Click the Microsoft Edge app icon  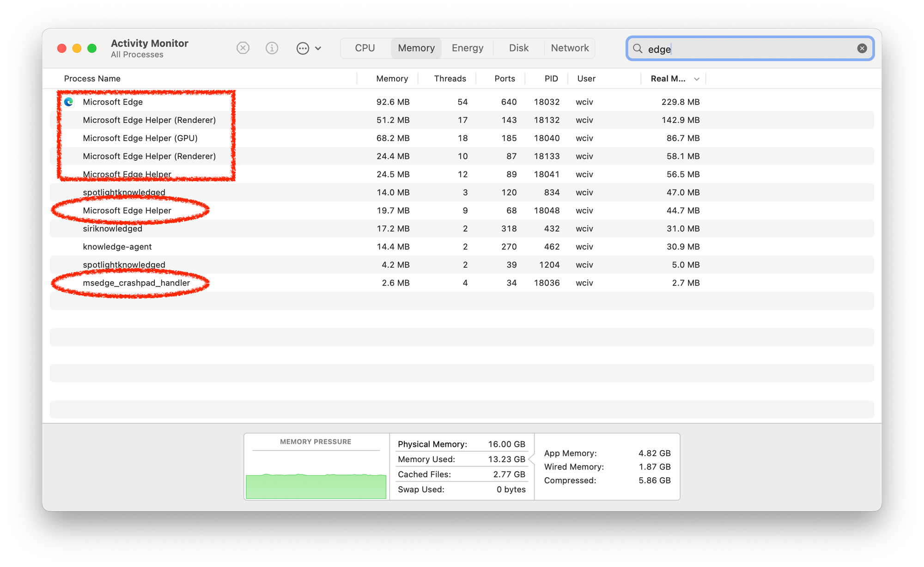pyautogui.click(x=69, y=102)
